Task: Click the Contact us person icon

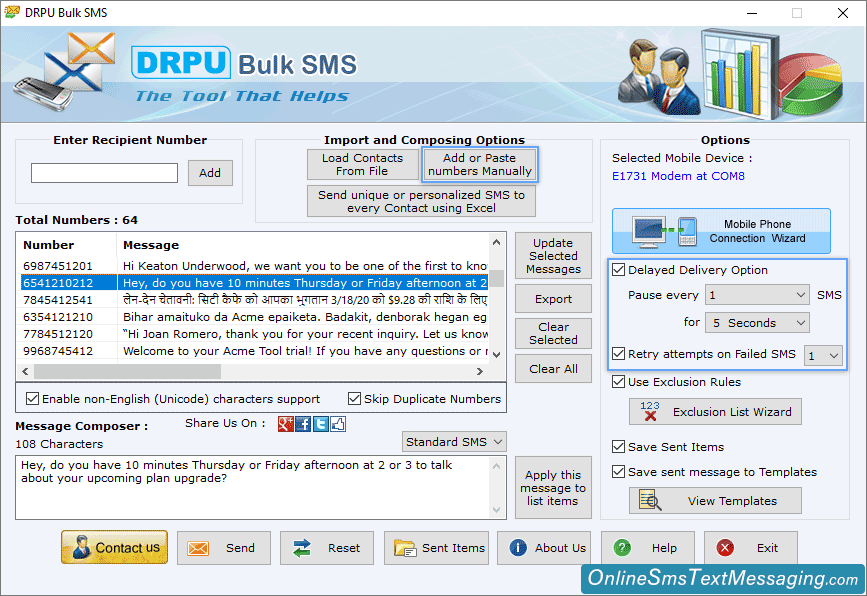Action: point(81,547)
